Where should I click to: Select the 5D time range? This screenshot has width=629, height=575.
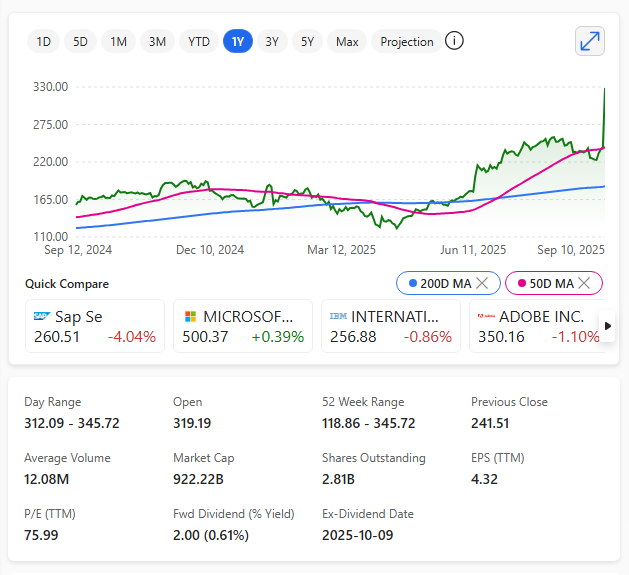[x=80, y=41]
